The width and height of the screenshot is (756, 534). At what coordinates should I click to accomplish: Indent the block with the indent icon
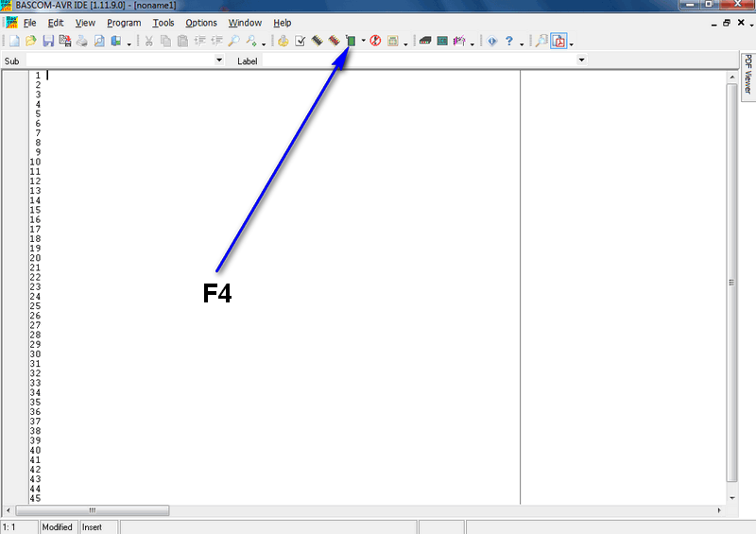click(x=199, y=41)
